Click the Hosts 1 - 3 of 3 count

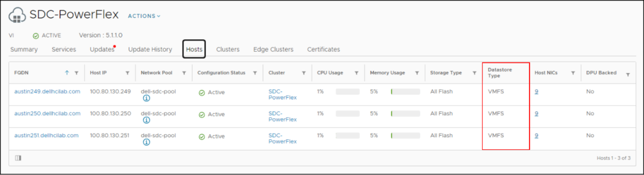pos(613,158)
